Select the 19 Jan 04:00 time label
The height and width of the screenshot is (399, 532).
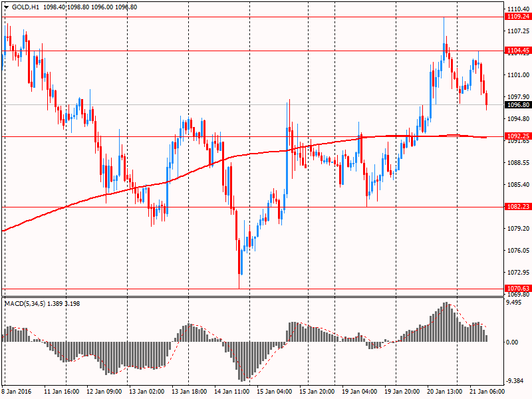coord(359,391)
